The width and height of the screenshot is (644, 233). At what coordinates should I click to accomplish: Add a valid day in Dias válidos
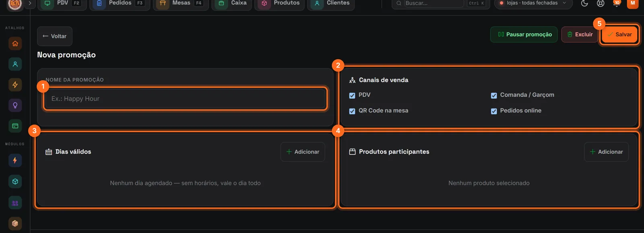pos(303,152)
